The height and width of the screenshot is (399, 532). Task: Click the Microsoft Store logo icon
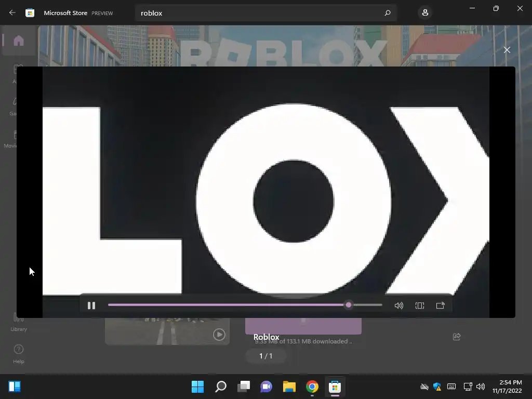pos(30,13)
